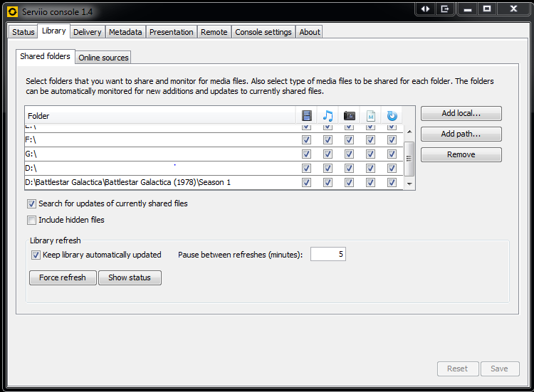Toggle photo sharing for D:\ folder
Viewport: 534px width, 392px height.
349,169
